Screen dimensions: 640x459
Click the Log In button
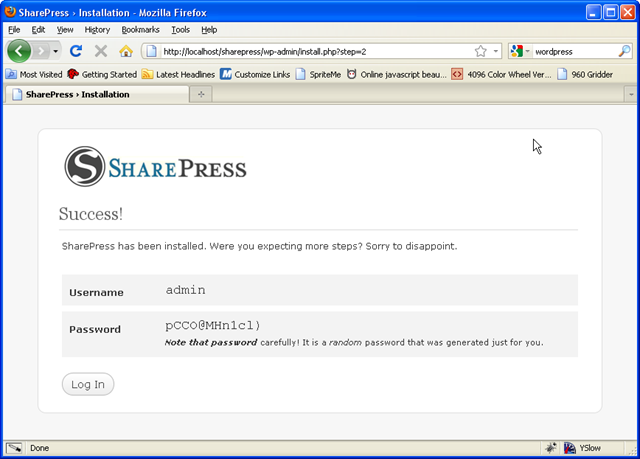pos(88,384)
